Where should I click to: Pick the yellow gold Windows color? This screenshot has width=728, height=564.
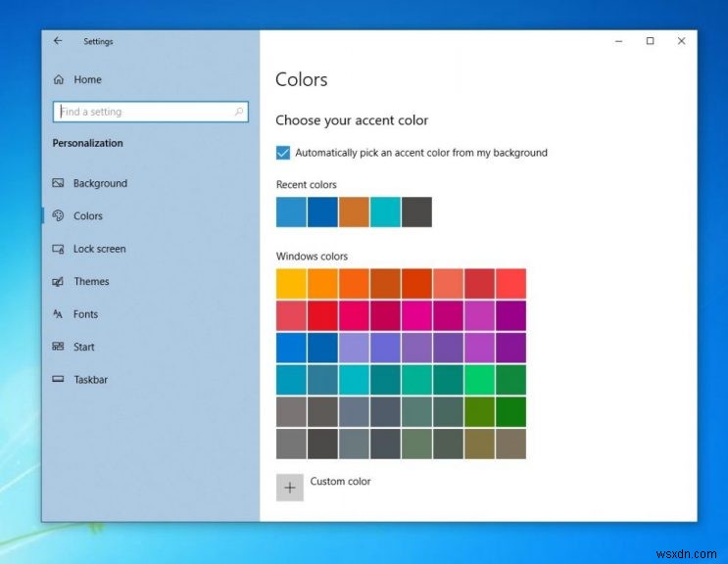tap(291, 283)
